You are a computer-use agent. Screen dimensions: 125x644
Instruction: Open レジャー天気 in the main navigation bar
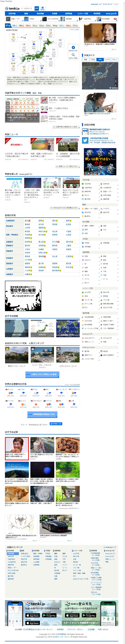(83, 13)
